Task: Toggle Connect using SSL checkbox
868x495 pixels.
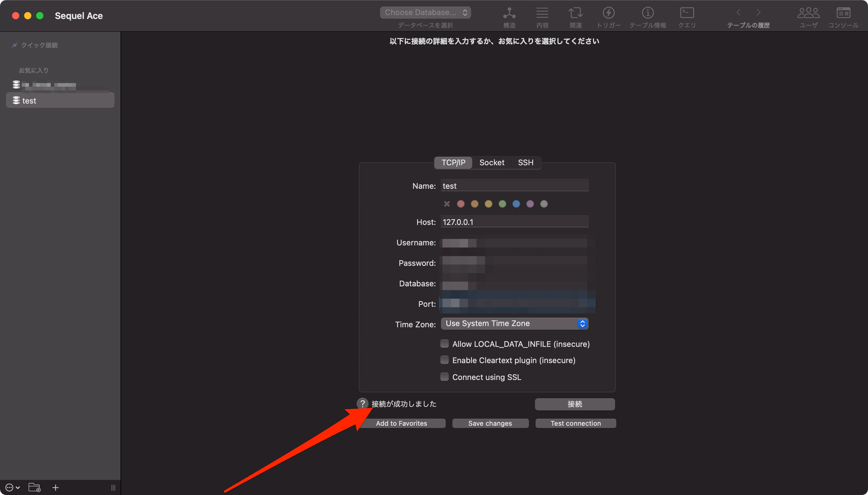Action: (x=444, y=377)
